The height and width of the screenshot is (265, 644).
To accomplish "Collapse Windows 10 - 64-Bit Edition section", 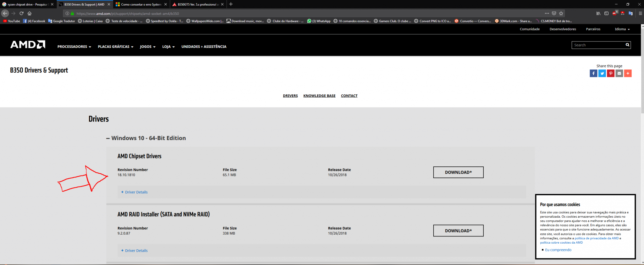I will click(146, 138).
